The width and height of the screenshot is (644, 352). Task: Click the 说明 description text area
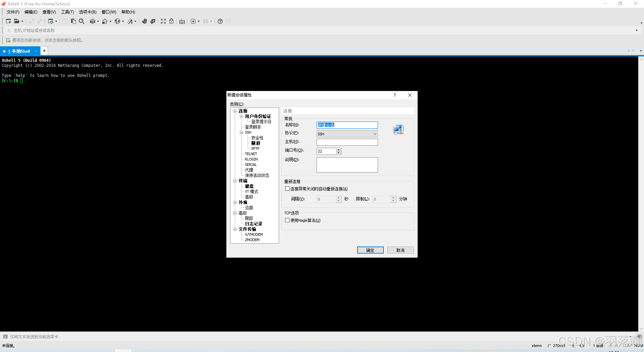[347, 165]
